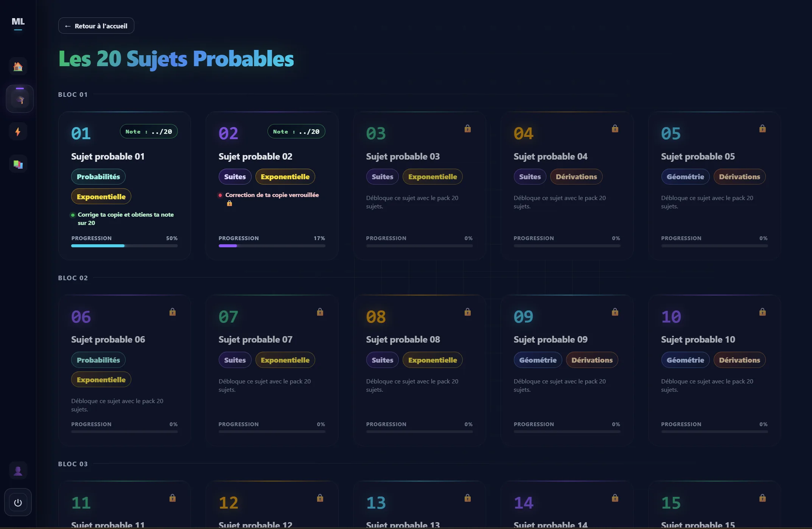Open the stacked books sidebar icon

coord(18,164)
